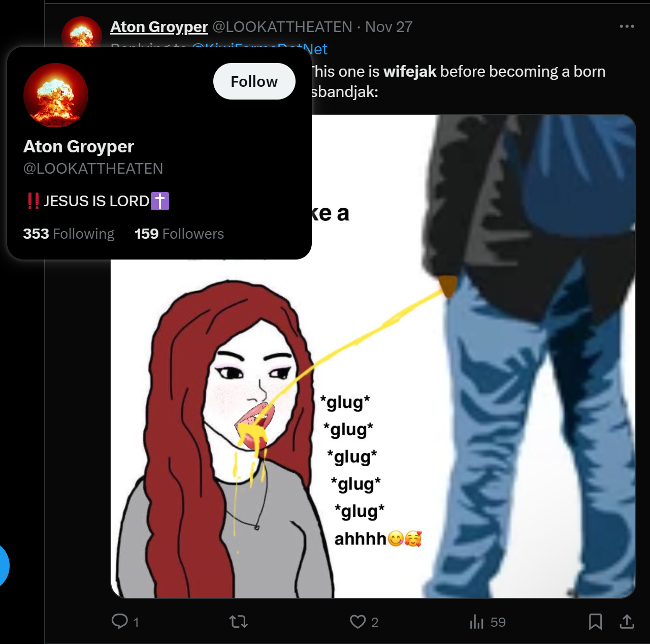The height and width of the screenshot is (644, 650).
Task: Open the 159 Followers list
Action: coord(179,234)
